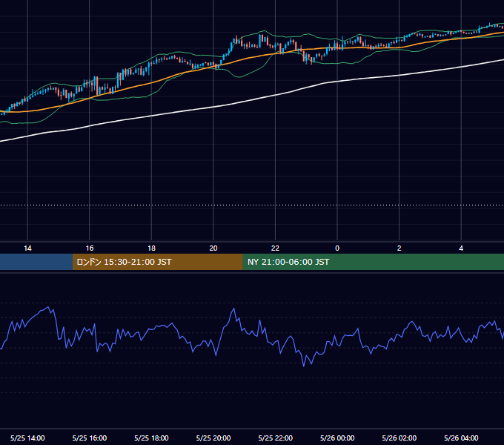This screenshot has width=504, height=445.
Task: Click the blue session band before London
Action: click(36, 262)
